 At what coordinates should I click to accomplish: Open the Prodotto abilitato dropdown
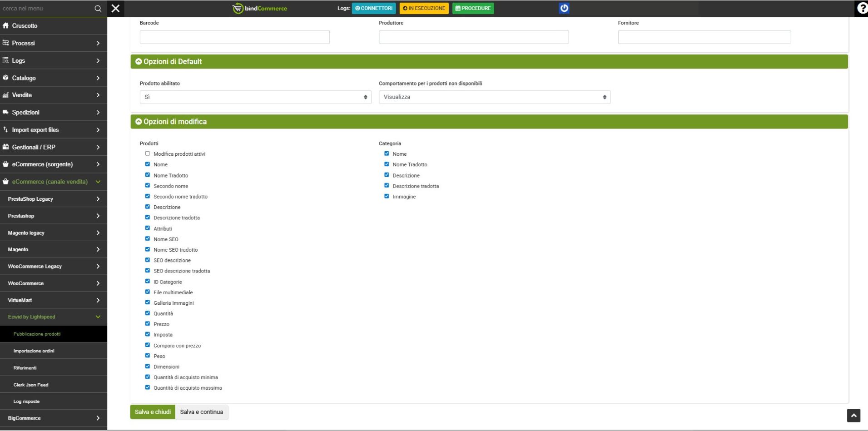coord(255,97)
